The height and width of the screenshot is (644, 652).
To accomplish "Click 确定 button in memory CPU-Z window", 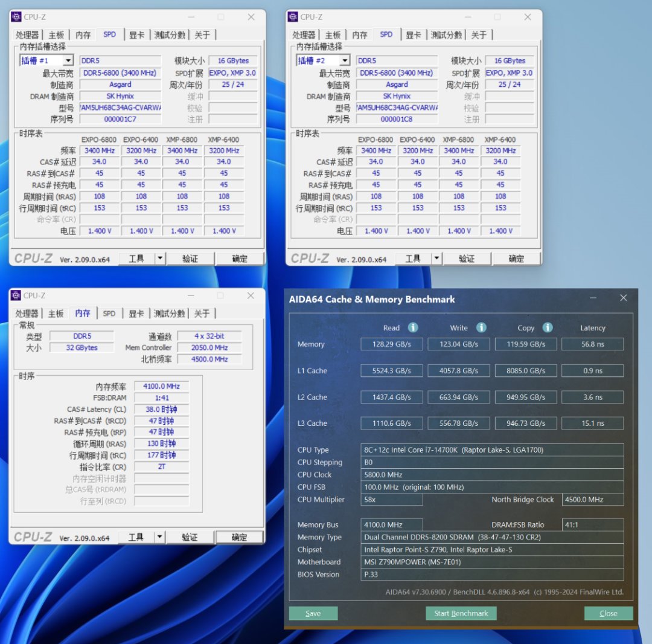I will click(x=239, y=537).
